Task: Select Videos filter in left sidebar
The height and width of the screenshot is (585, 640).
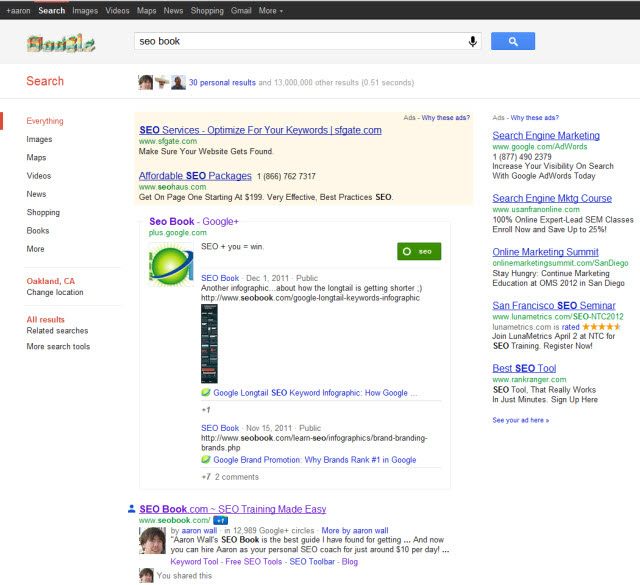Action: point(39,176)
